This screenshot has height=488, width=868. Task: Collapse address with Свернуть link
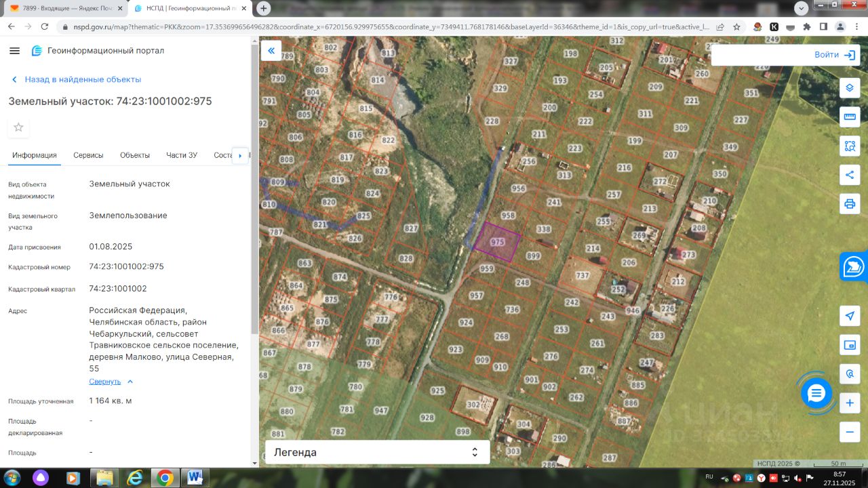pos(111,382)
